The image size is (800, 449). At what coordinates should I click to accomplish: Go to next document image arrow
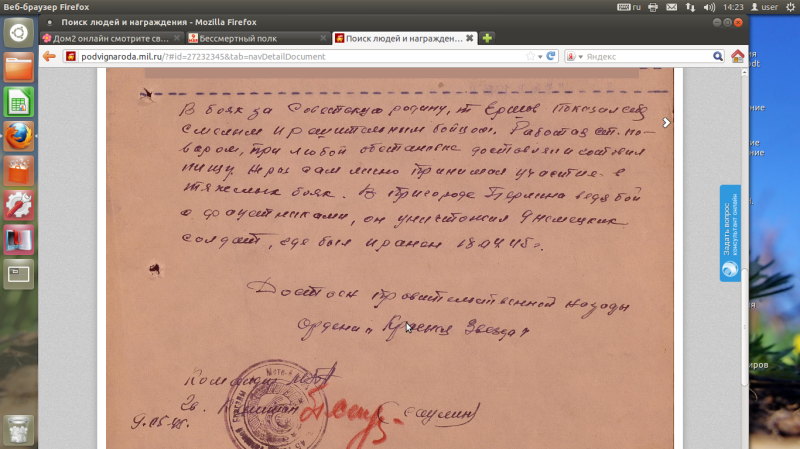[666, 122]
